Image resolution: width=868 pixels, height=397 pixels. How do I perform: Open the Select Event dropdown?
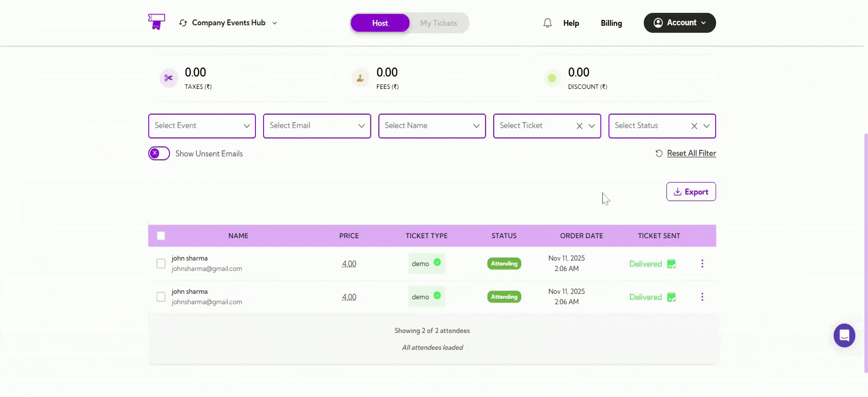(202, 126)
